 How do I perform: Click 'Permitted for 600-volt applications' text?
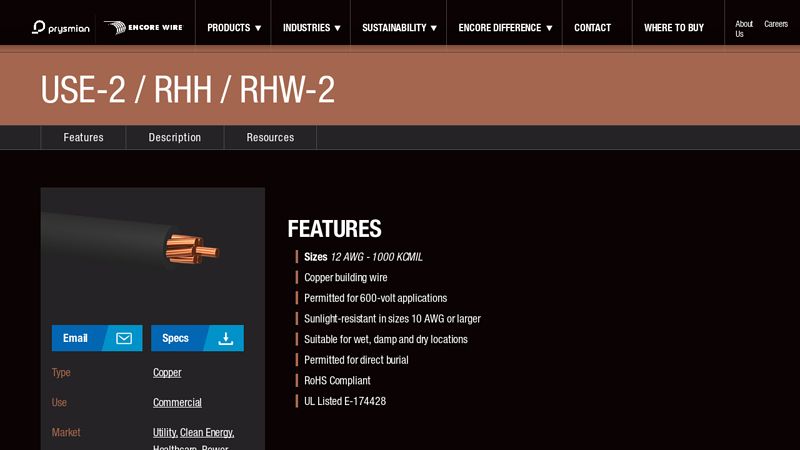point(376,298)
